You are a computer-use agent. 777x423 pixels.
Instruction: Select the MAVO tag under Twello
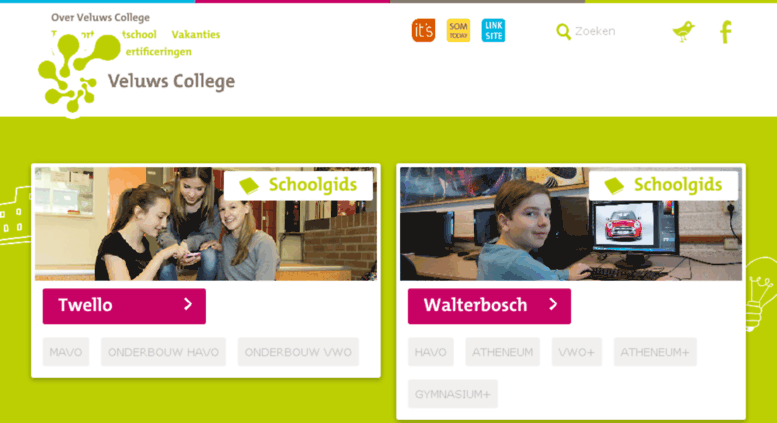[66, 352]
